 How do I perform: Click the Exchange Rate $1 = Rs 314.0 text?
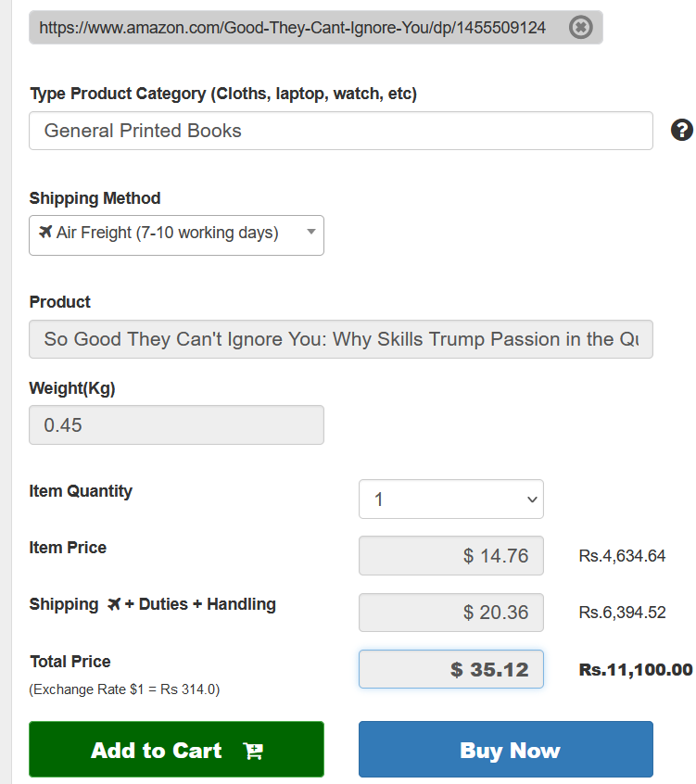[x=124, y=689]
